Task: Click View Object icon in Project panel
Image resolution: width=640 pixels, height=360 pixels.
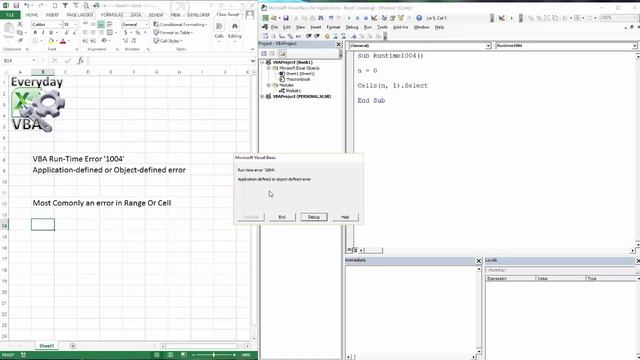Action: [x=272, y=53]
